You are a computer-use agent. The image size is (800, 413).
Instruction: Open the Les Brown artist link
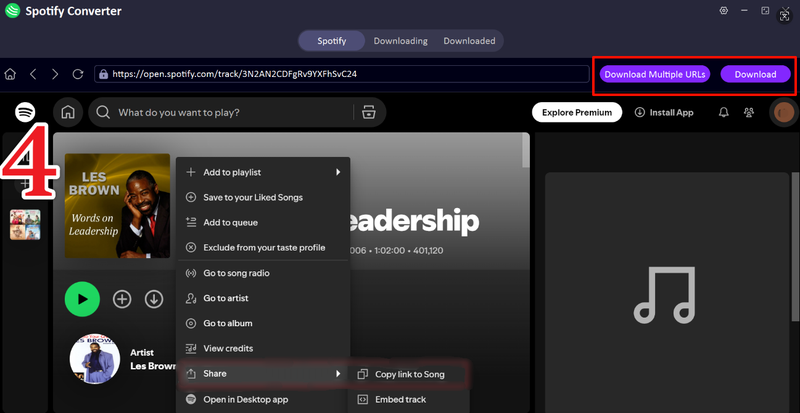tap(153, 366)
